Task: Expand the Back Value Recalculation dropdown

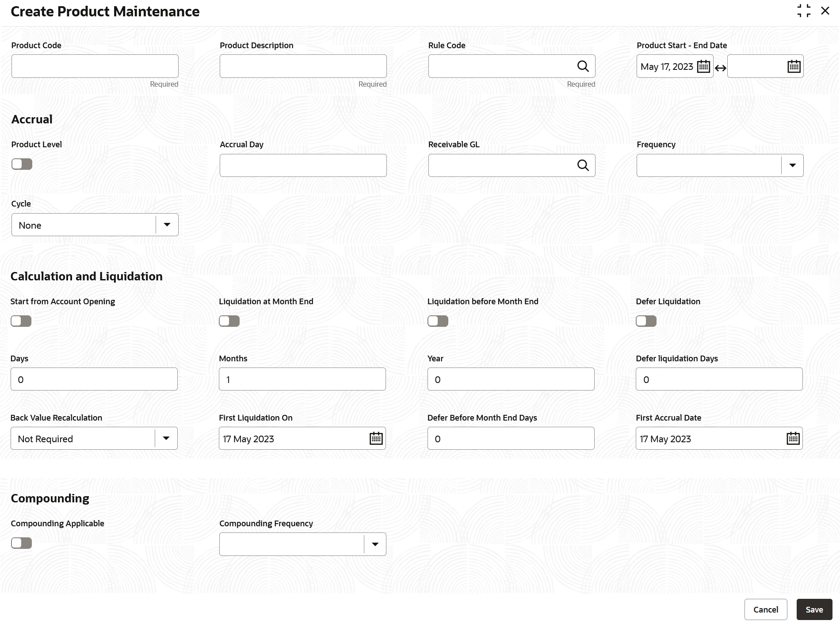Action: [x=166, y=438]
